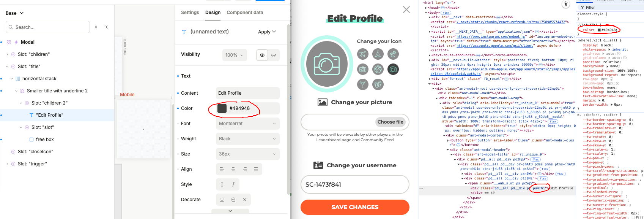
Task: Select the suitcase profile icon
Action: point(363,69)
